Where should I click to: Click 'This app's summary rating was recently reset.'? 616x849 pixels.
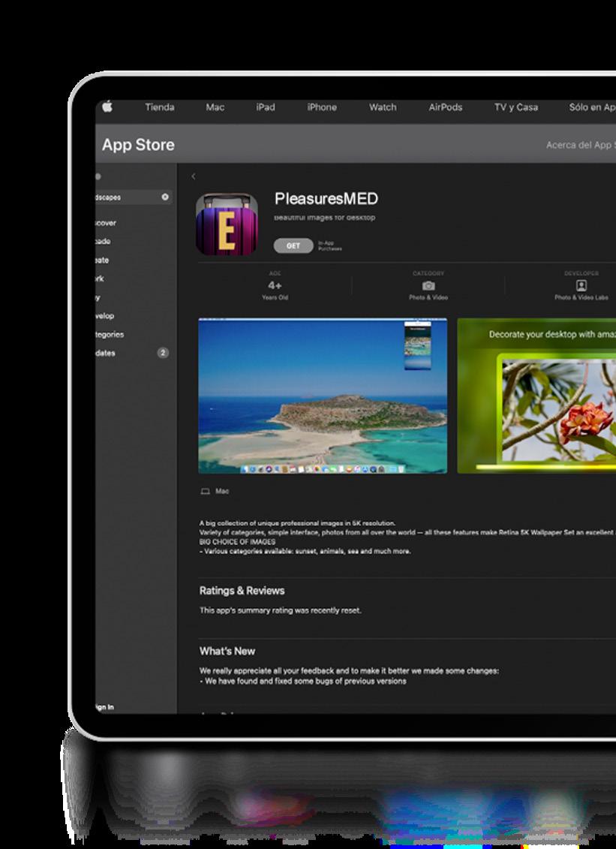coord(281,610)
